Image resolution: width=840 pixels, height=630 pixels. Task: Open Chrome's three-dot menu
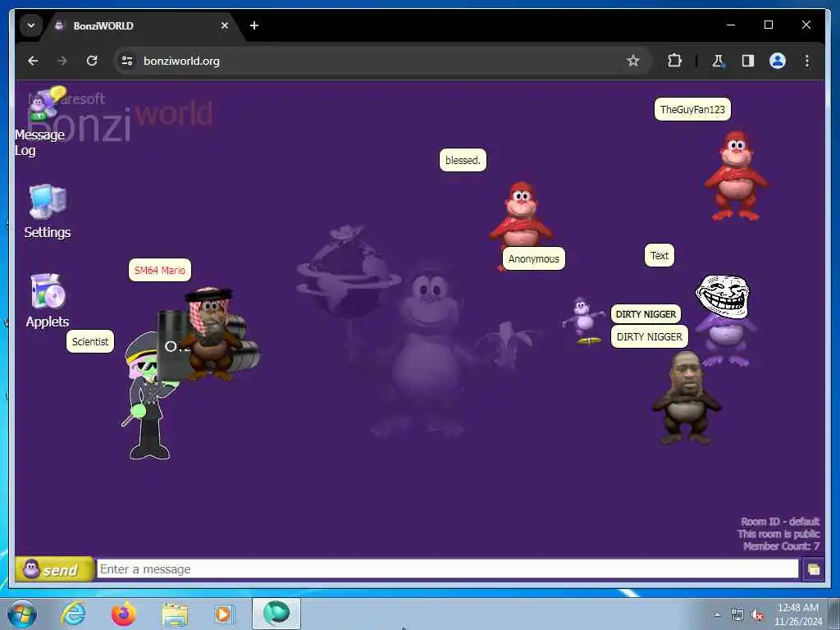pos(807,61)
